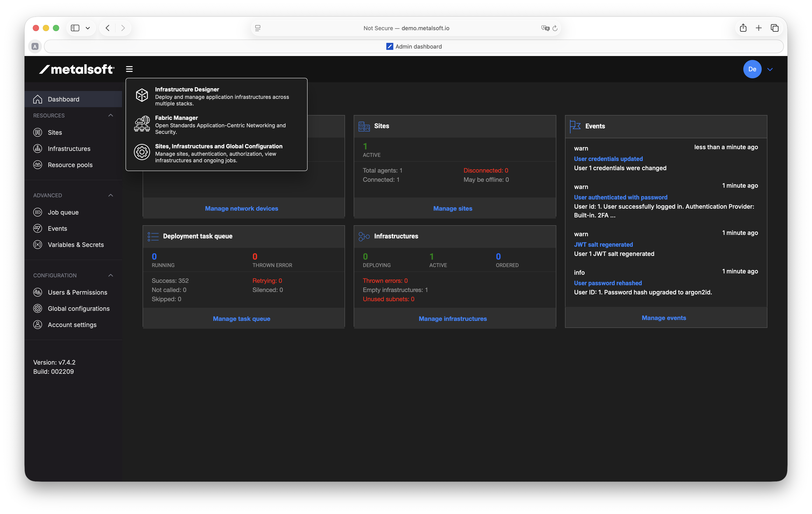The image size is (812, 514).
Task: Click the Global Configuration gear icon in popup
Action: (x=142, y=152)
